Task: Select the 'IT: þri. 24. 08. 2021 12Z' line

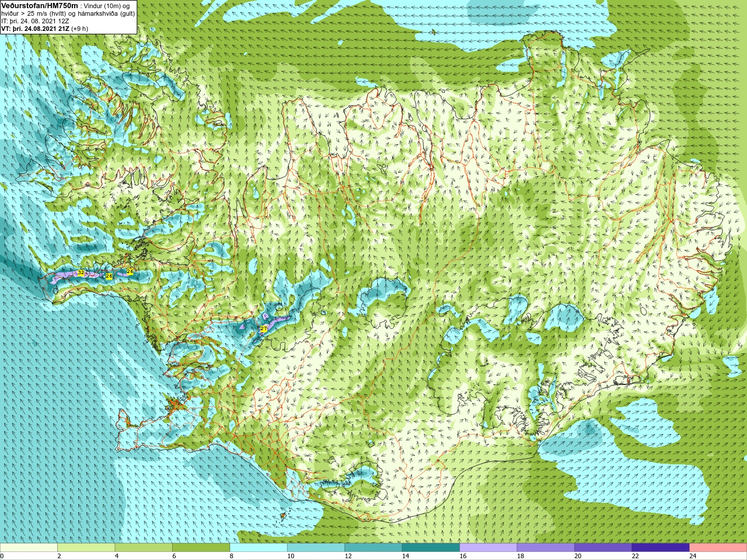Action: [36, 21]
